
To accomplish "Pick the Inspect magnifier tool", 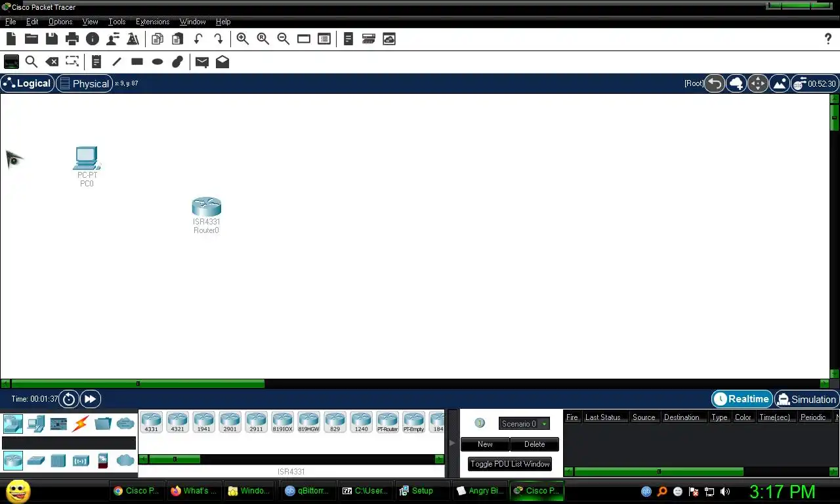I will point(31,62).
